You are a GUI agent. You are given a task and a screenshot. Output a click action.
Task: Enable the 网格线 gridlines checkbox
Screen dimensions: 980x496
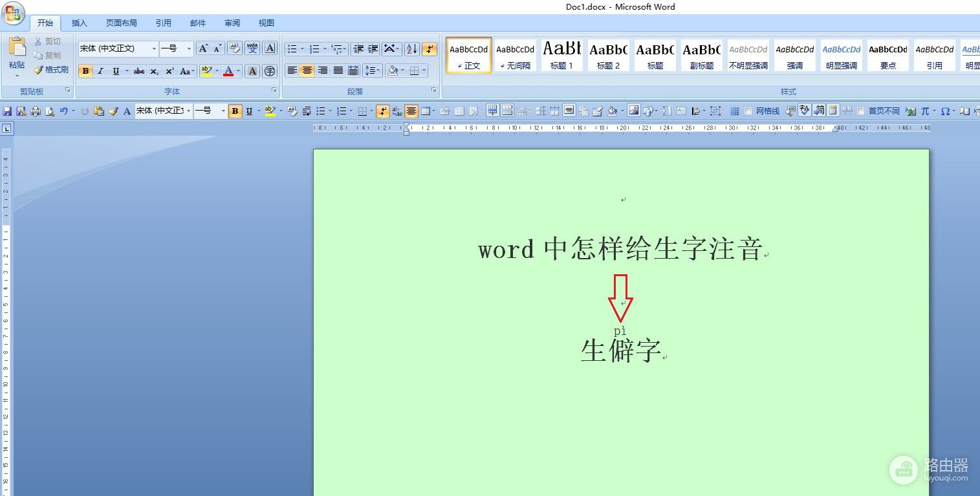point(748,111)
